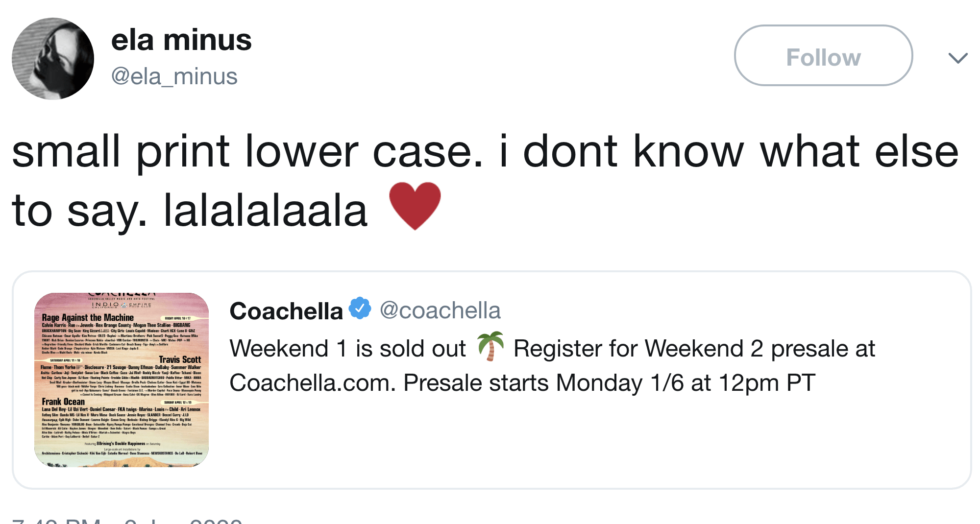Open the ela minus display name
The width and height of the screenshot is (980, 524).
click(x=181, y=40)
